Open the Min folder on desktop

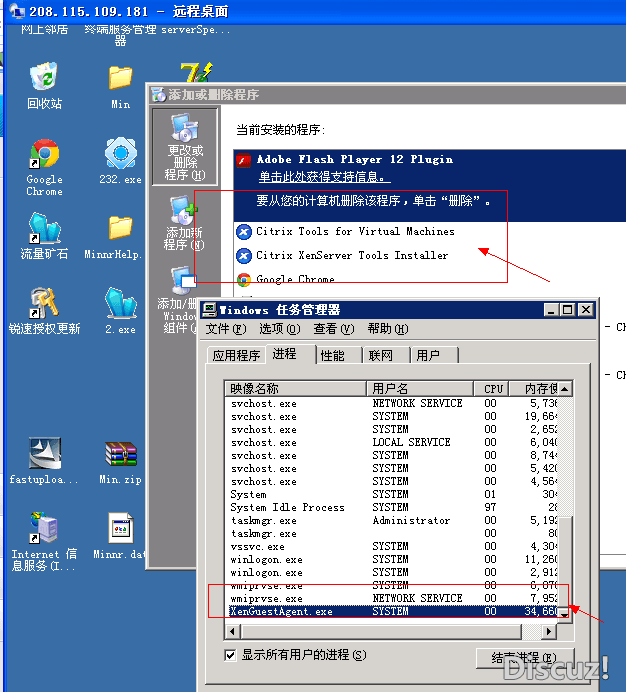[x=120, y=78]
